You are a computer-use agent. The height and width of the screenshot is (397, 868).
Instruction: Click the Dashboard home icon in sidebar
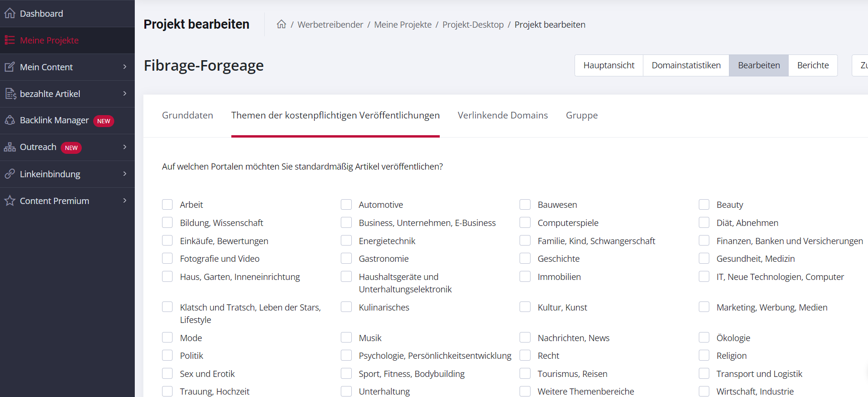(x=10, y=13)
